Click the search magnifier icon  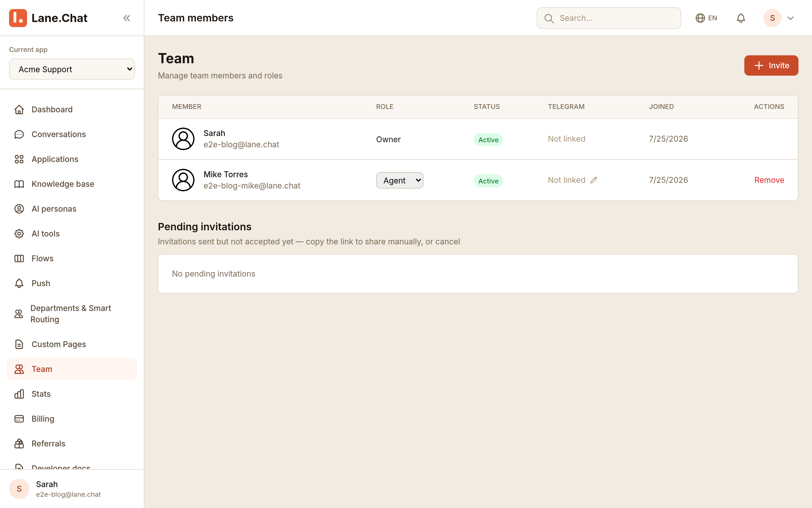549,18
